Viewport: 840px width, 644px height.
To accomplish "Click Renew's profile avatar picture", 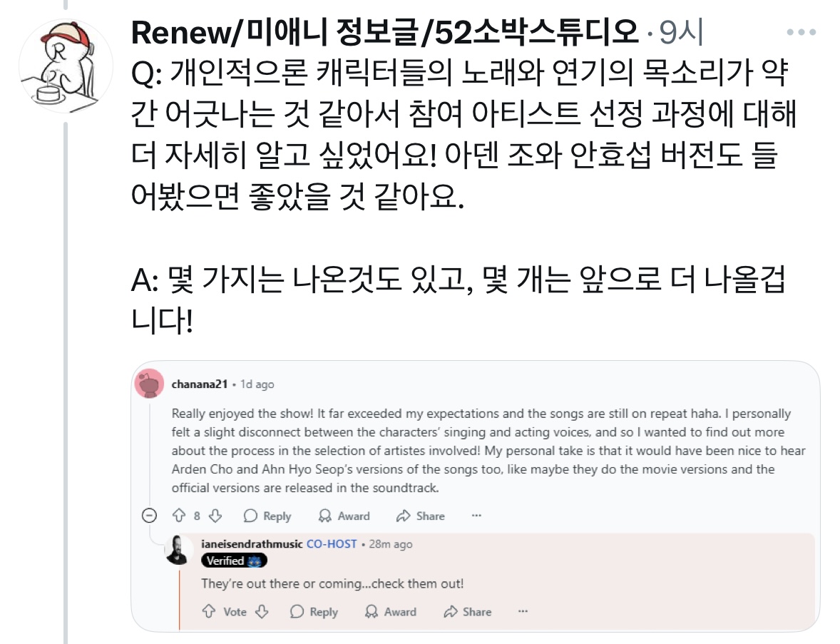I will 65,66.
